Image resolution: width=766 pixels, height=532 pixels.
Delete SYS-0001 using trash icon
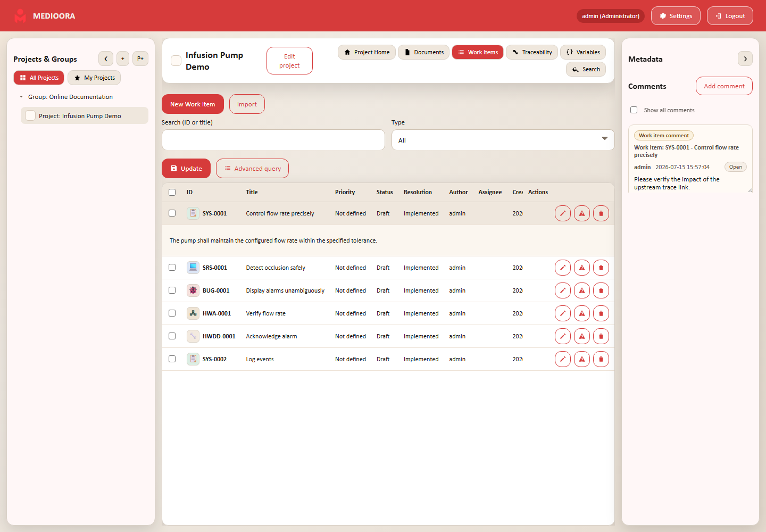[601, 213]
